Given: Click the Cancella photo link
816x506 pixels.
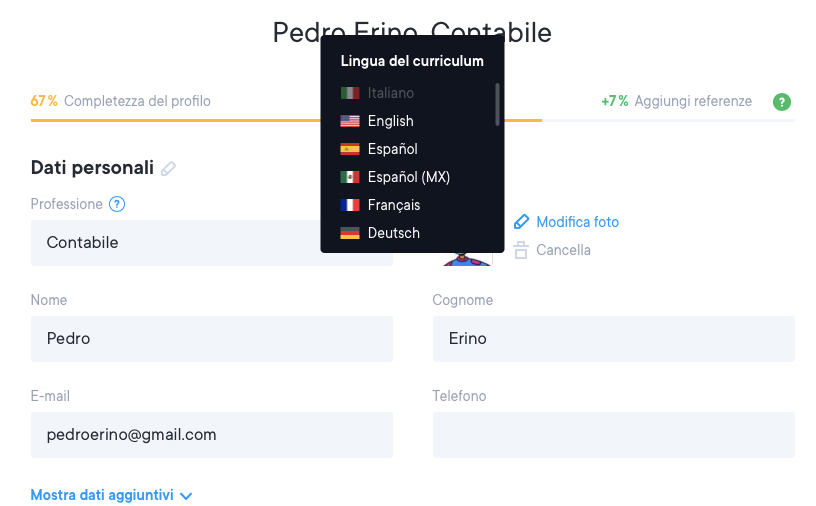Looking at the screenshot, I should (x=563, y=250).
